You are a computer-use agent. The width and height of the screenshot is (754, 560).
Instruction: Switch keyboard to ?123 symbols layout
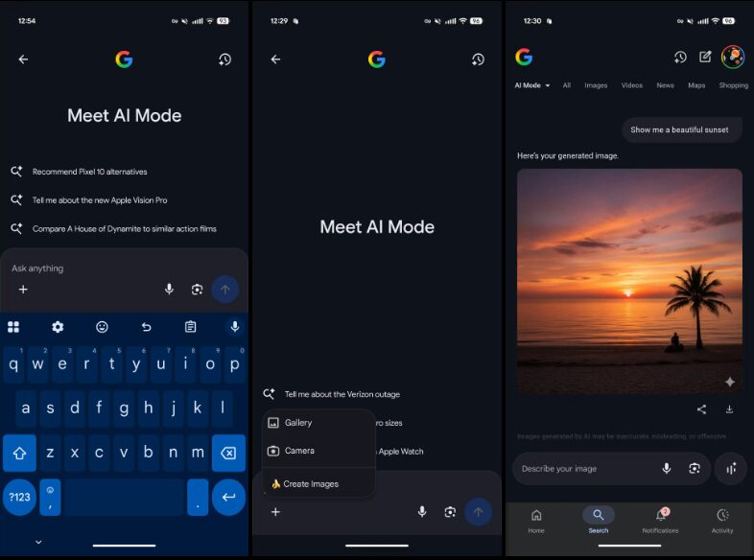[19, 497]
